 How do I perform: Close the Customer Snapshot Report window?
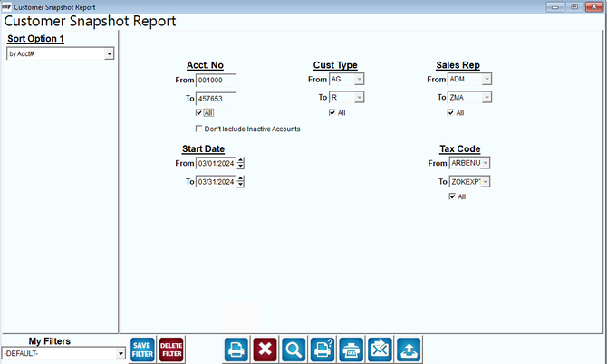594,6
